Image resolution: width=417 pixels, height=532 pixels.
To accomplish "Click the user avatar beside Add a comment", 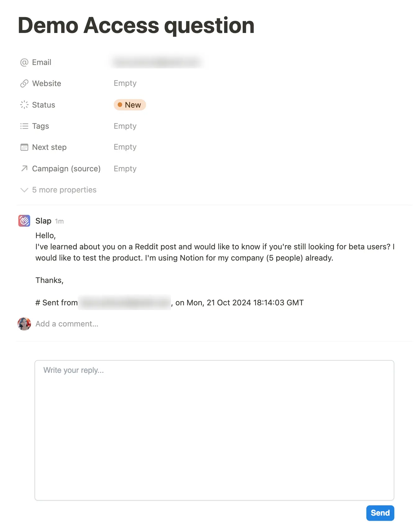I will 24,324.
